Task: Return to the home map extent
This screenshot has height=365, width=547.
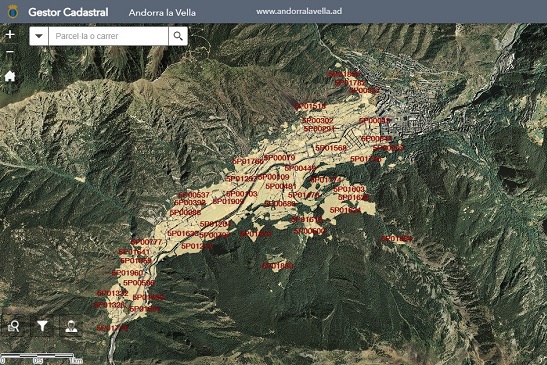Action: [10, 76]
